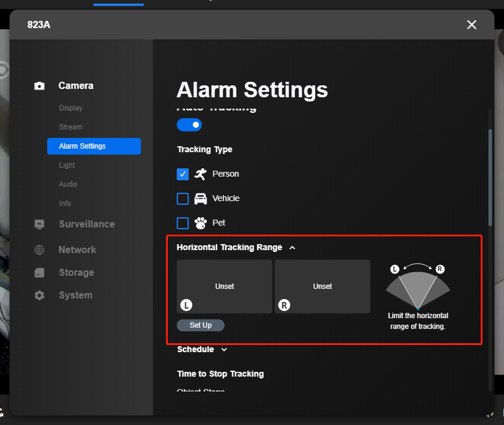Click the Storage SD card icon
This screenshot has width=504, height=425.
39,273
